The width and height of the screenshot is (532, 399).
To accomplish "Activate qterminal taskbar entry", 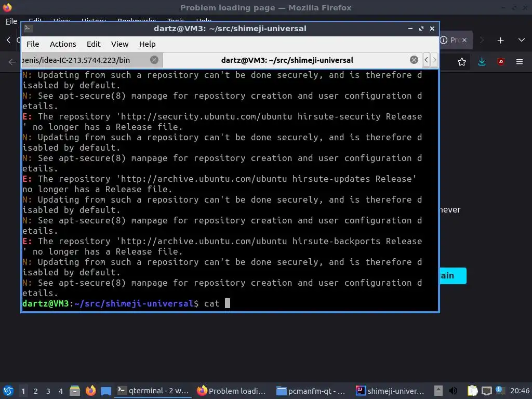I will pyautogui.click(x=153, y=391).
